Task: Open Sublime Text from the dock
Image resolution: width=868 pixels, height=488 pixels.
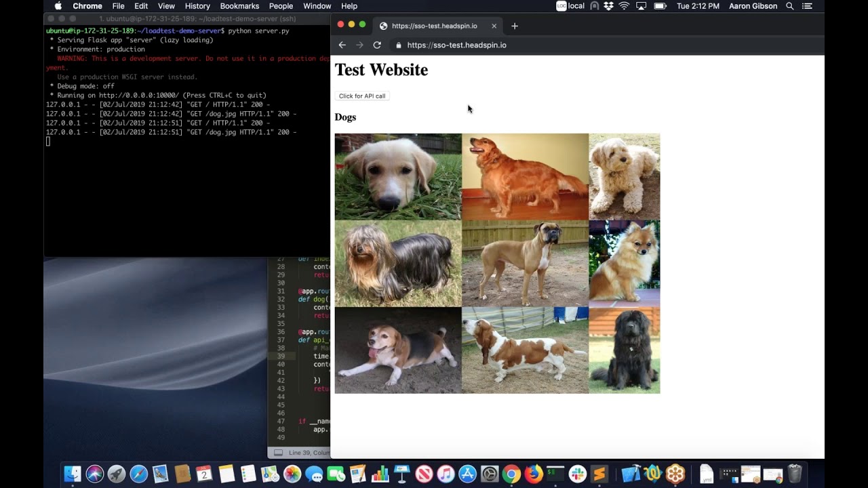Action: [599, 474]
